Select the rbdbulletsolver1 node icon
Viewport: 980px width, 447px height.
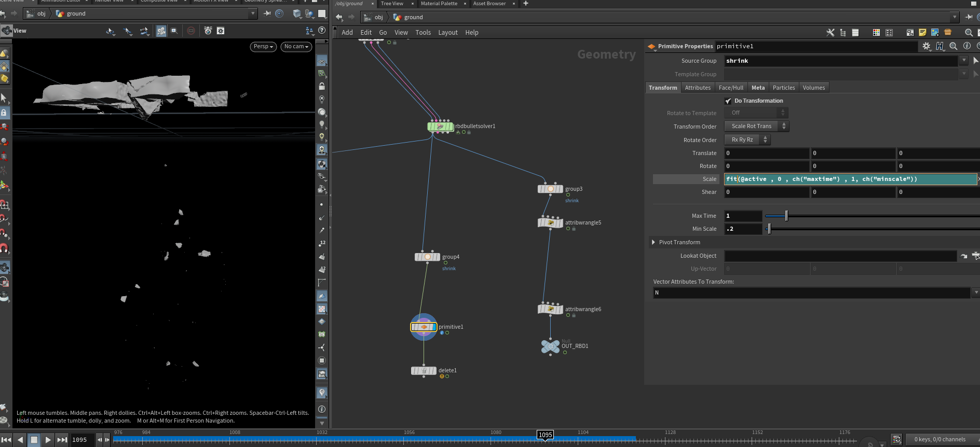[440, 126]
